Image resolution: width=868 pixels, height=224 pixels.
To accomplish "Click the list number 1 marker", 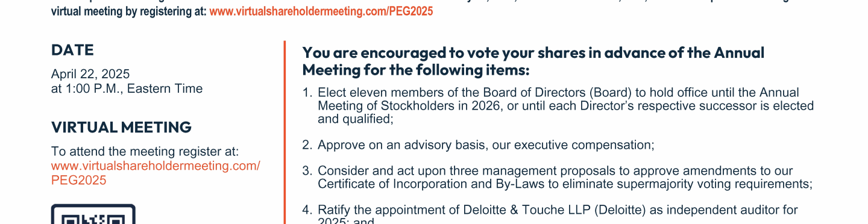I will click(307, 93).
